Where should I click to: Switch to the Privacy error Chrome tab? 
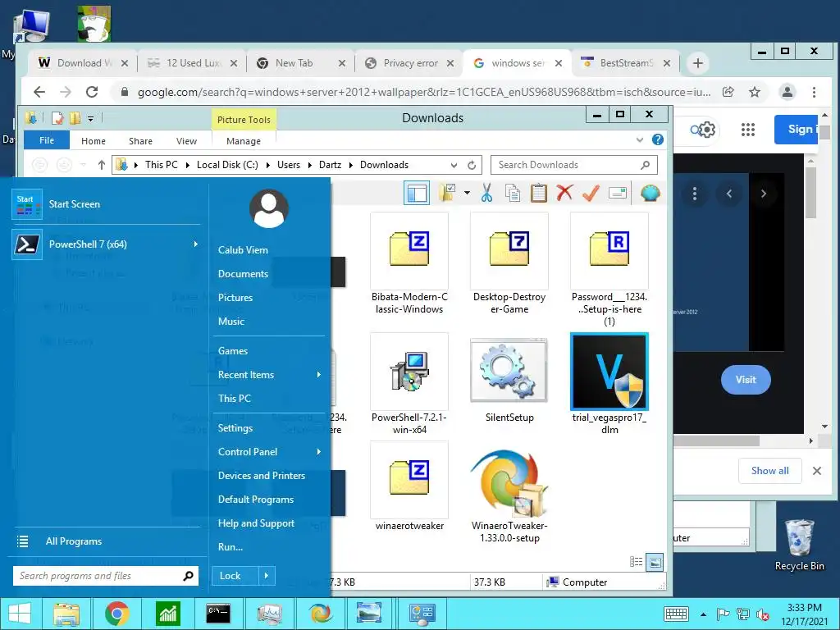(410, 63)
